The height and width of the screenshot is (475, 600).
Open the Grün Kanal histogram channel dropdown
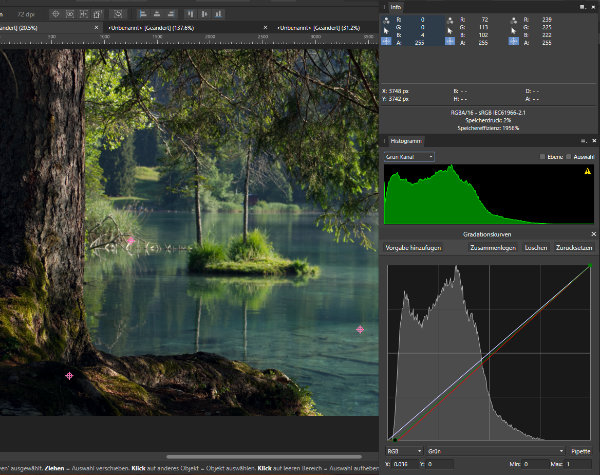[409, 157]
